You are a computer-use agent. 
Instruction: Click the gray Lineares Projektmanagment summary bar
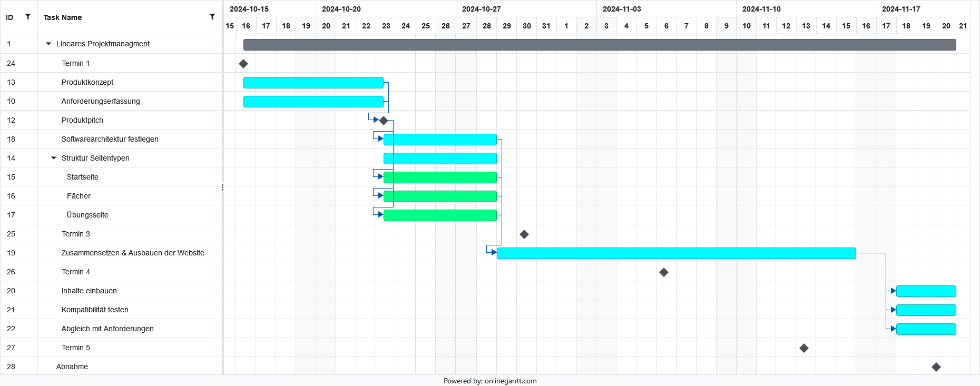point(599,45)
